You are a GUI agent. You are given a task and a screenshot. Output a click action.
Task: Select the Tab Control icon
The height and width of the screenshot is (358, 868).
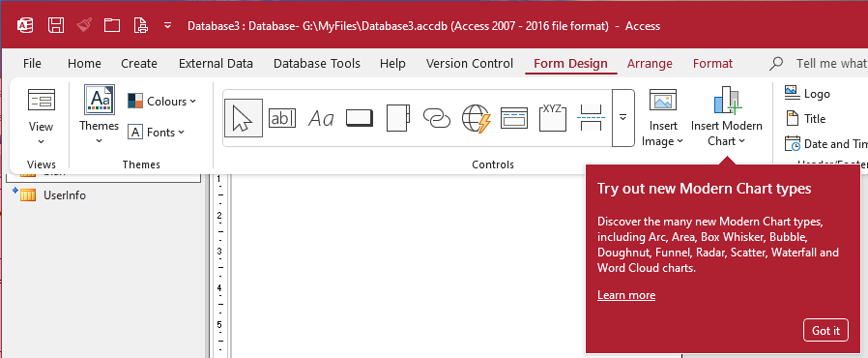click(398, 118)
